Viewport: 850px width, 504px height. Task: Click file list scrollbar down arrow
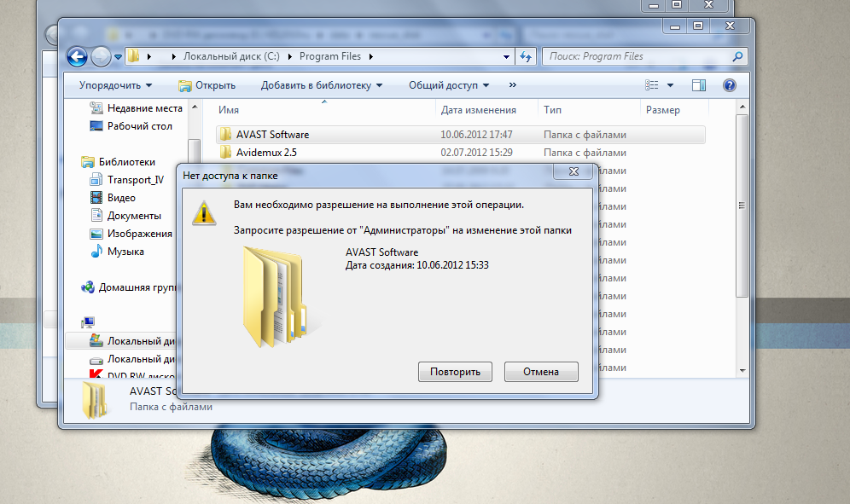pos(742,371)
